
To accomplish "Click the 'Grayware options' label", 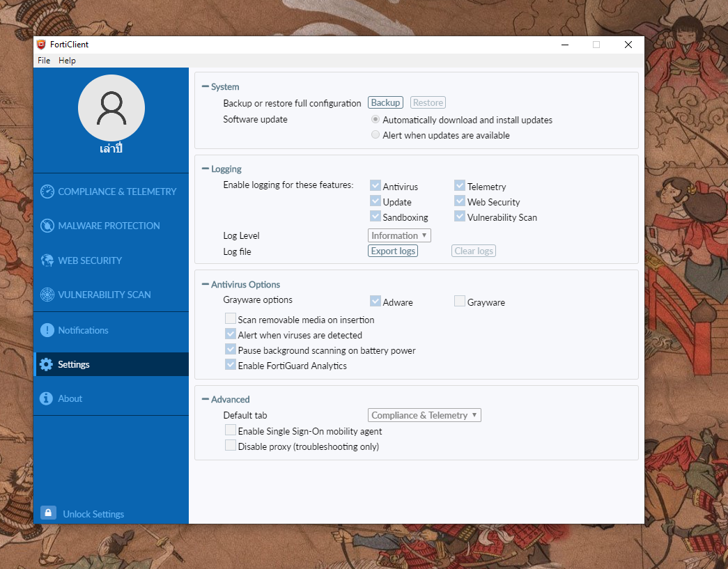I will [x=258, y=299].
